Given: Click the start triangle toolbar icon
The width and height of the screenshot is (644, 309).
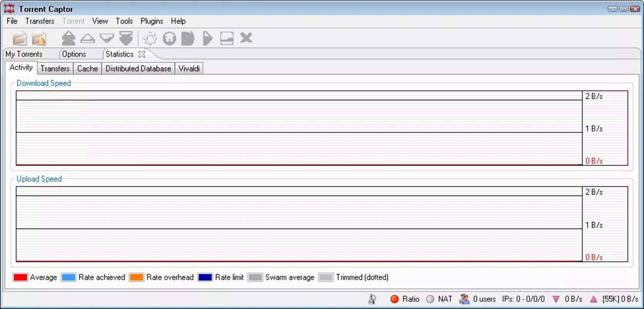Looking at the screenshot, I should pyautogui.click(x=207, y=38).
